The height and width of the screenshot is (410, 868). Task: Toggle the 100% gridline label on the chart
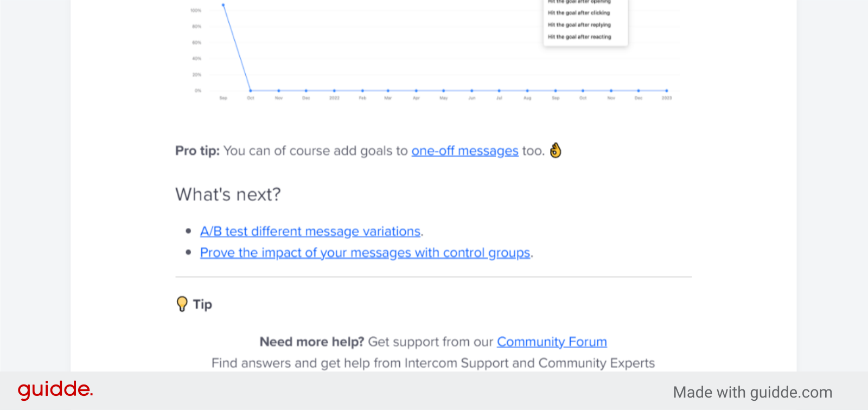point(195,9)
